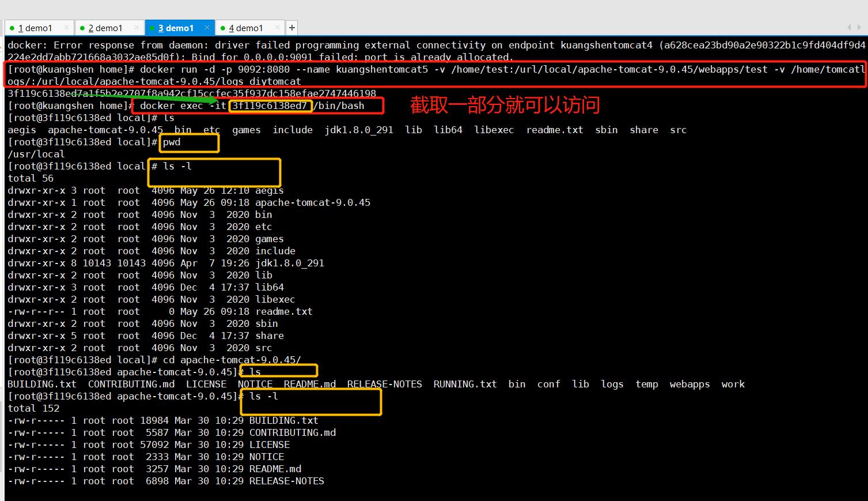Click 'kuangshentomcat5' in the docker run command
868x501 pixels.
coord(382,69)
